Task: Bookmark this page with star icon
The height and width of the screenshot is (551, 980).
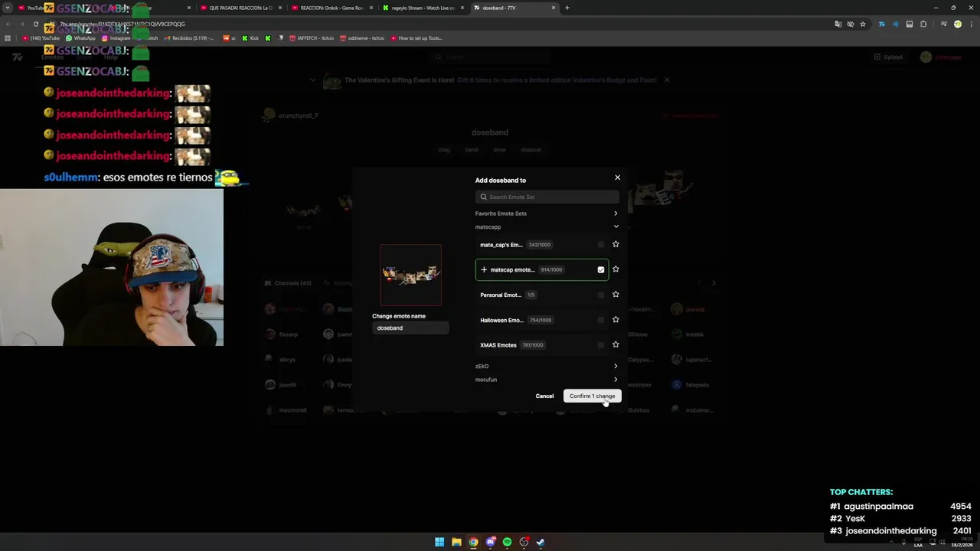Action: click(863, 24)
